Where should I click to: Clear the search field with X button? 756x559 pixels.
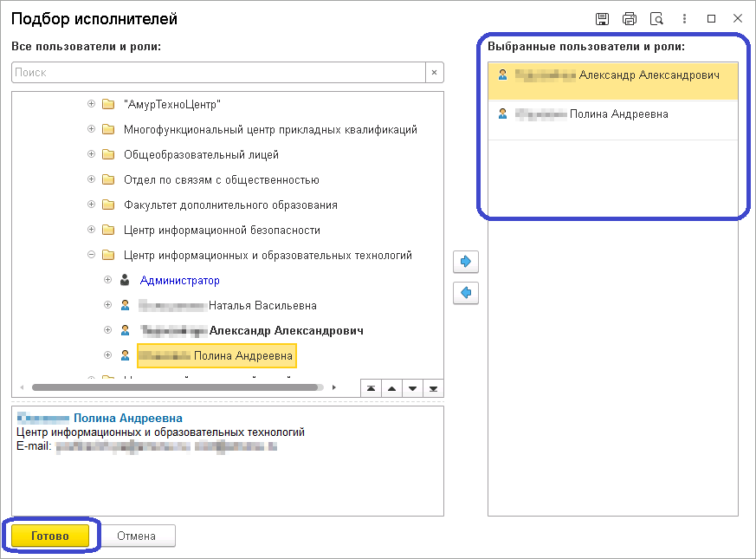coord(435,73)
